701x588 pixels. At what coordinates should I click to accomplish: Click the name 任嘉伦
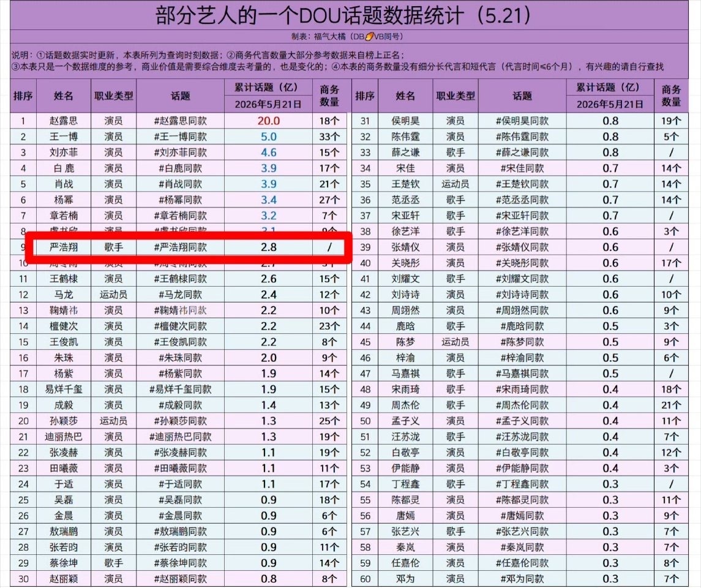pos(405,563)
